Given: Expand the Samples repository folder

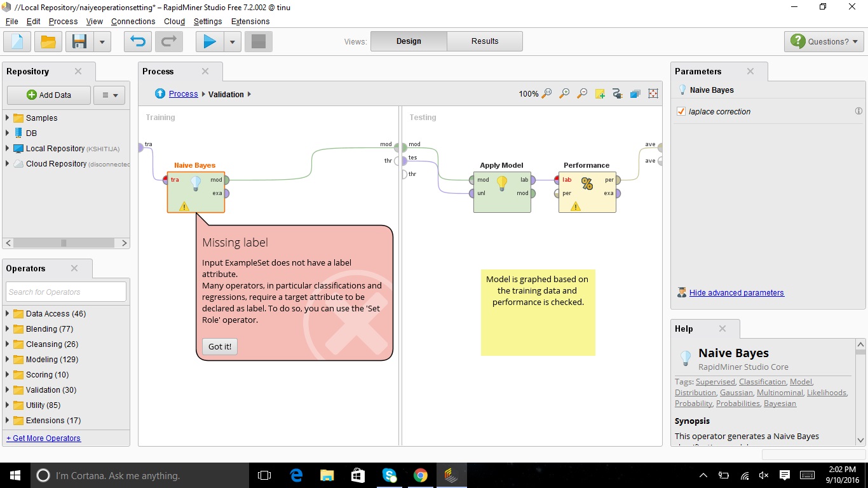Looking at the screenshot, I should tap(8, 118).
